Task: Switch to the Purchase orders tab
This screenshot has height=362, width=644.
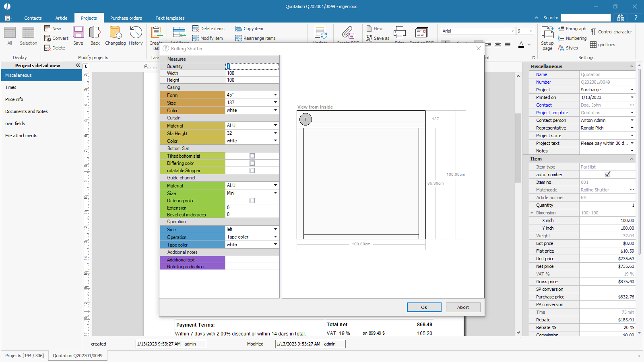Action: (x=126, y=18)
